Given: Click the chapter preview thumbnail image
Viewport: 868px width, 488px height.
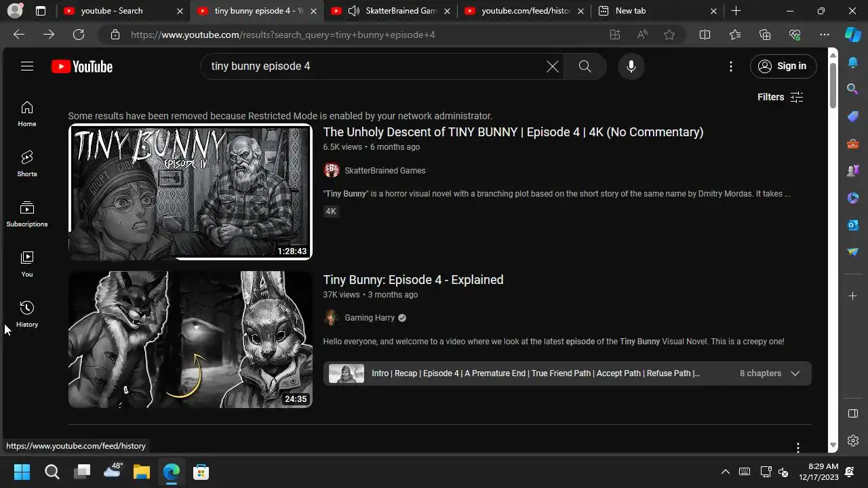Looking at the screenshot, I should coord(347,373).
